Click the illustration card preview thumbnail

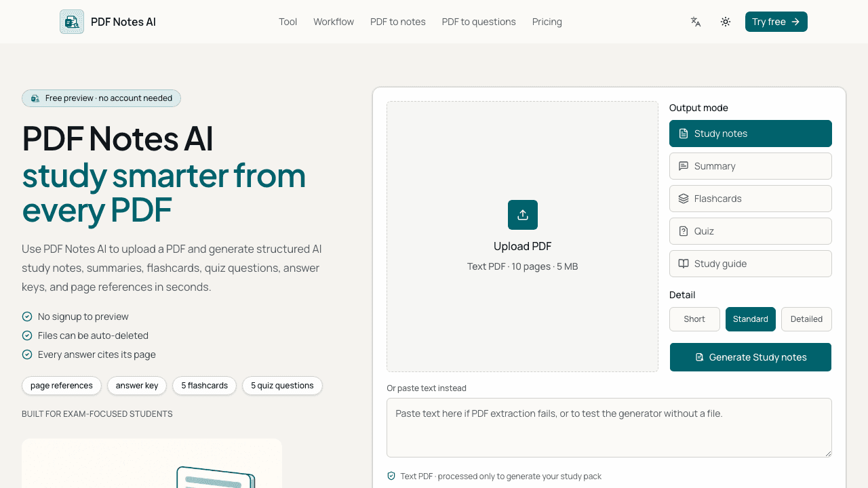coord(152,464)
